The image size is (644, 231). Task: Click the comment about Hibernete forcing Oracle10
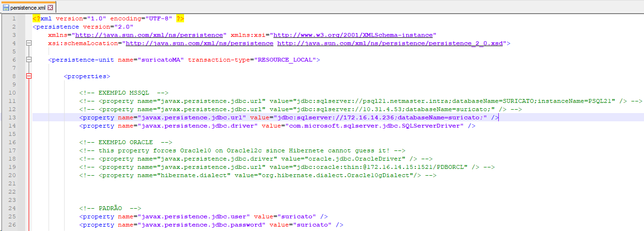click(242, 150)
